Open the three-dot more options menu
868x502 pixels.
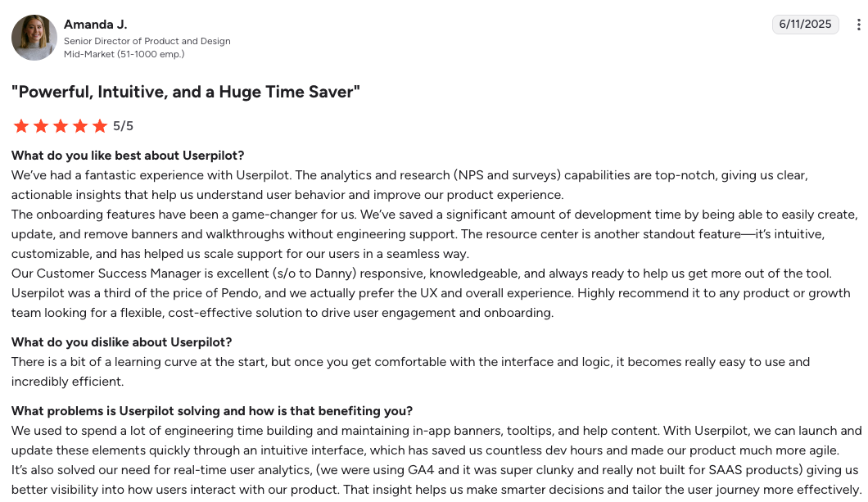tap(858, 25)
